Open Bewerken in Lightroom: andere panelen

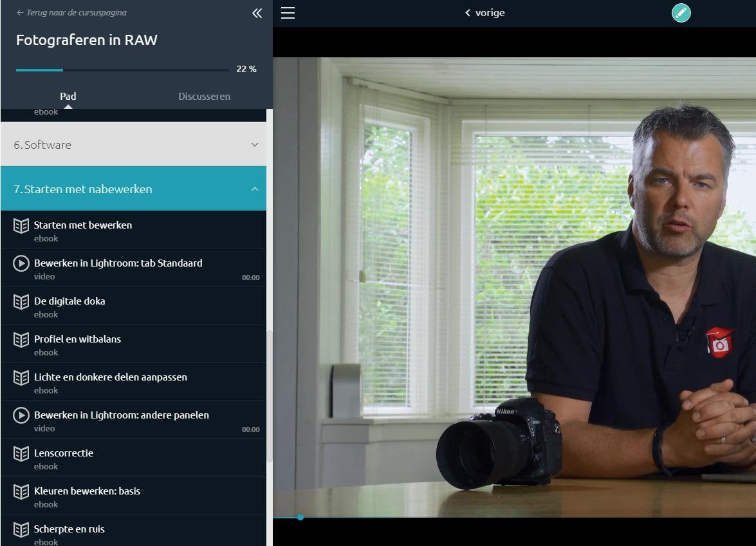pos(134,420)
